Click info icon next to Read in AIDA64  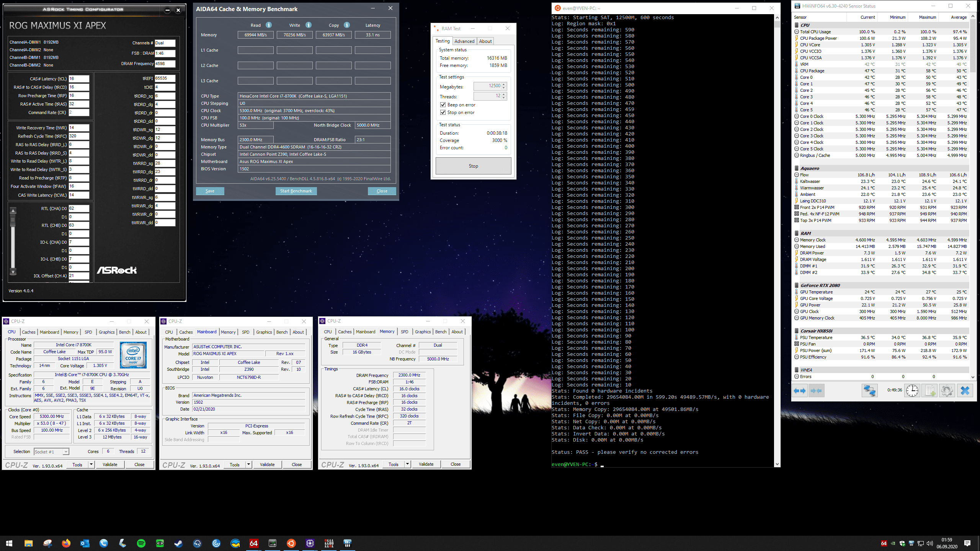(x=269, y=25)
